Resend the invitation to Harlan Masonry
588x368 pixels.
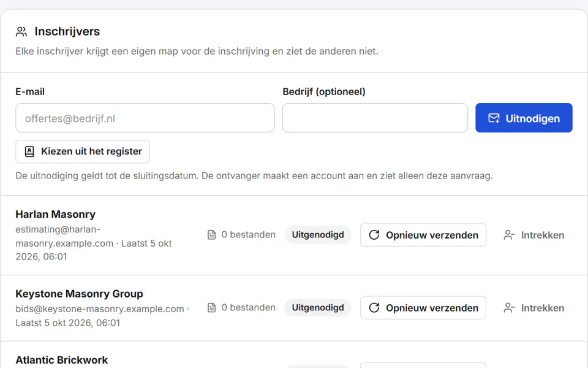pyautogui.click(x=423, y=235)
